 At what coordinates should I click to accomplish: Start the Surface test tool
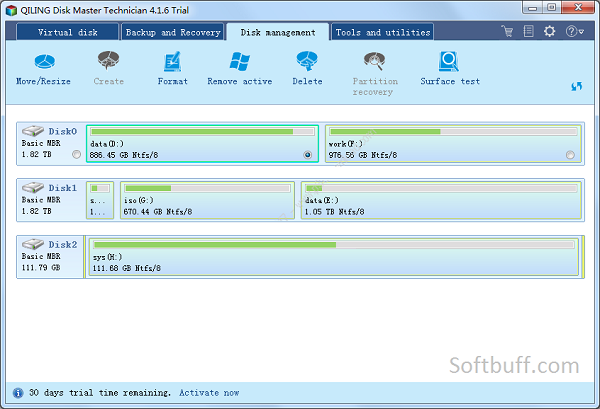(449, 61)
